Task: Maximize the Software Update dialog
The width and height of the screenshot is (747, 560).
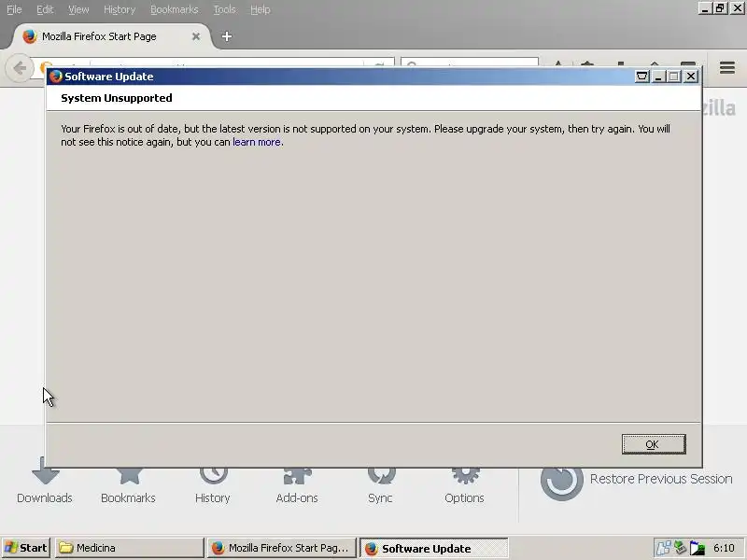Action: click(x=673, y=77)
